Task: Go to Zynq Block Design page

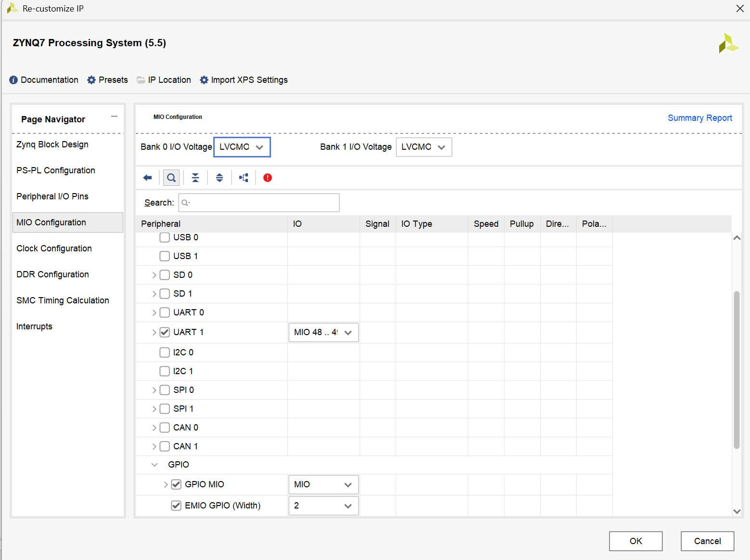Action: tap(52, 144)
